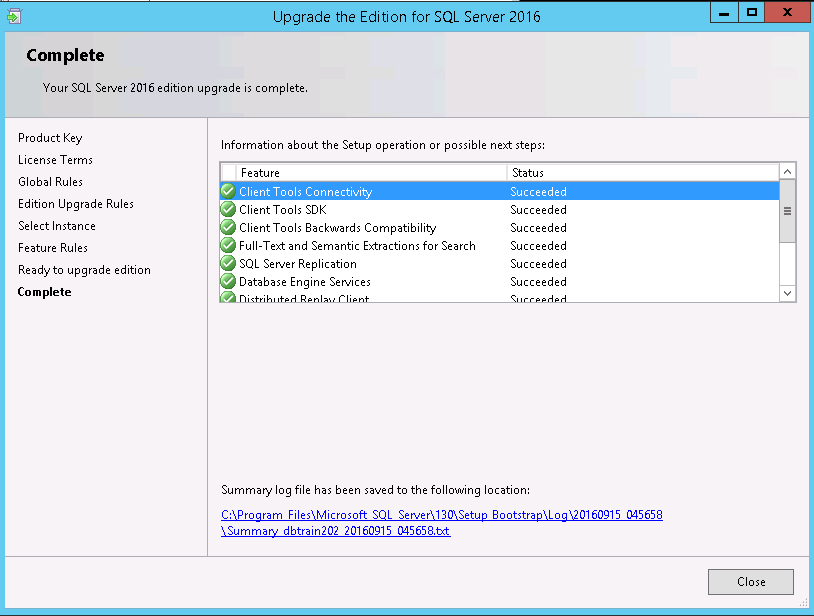This screenshot has height=616, width=814.
Task: Open the summary log file link
Action: point(441,514)
